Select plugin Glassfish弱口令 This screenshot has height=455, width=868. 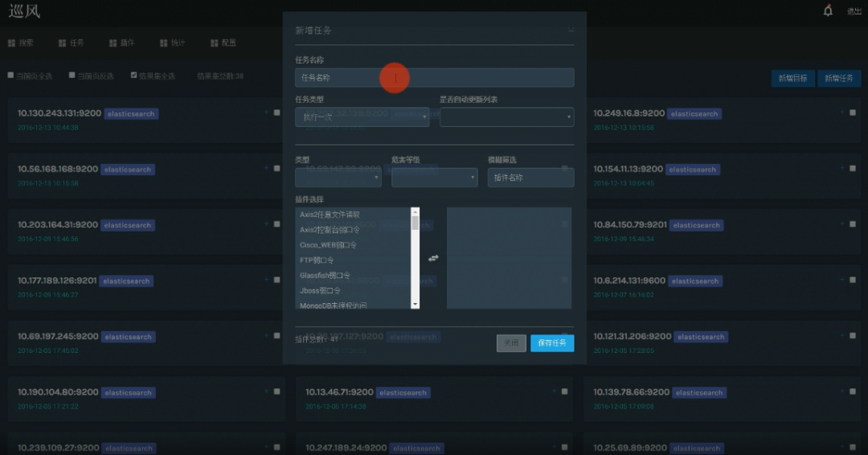(325, 275)
